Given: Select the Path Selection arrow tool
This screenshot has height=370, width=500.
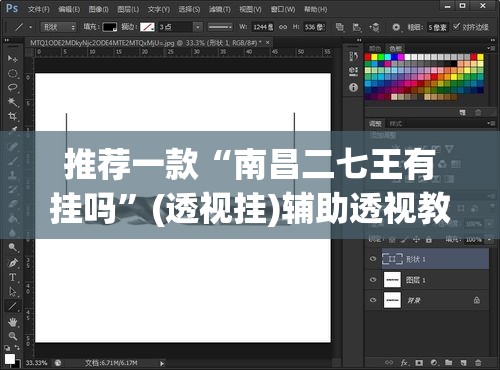Looking at the screenshot, I should (12, 292).
